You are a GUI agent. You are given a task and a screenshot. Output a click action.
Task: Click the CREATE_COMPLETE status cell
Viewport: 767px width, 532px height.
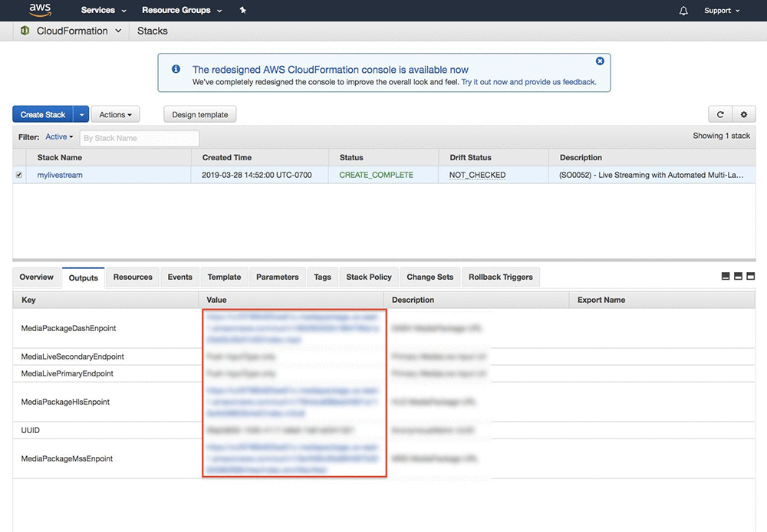(x=376, y=175)
